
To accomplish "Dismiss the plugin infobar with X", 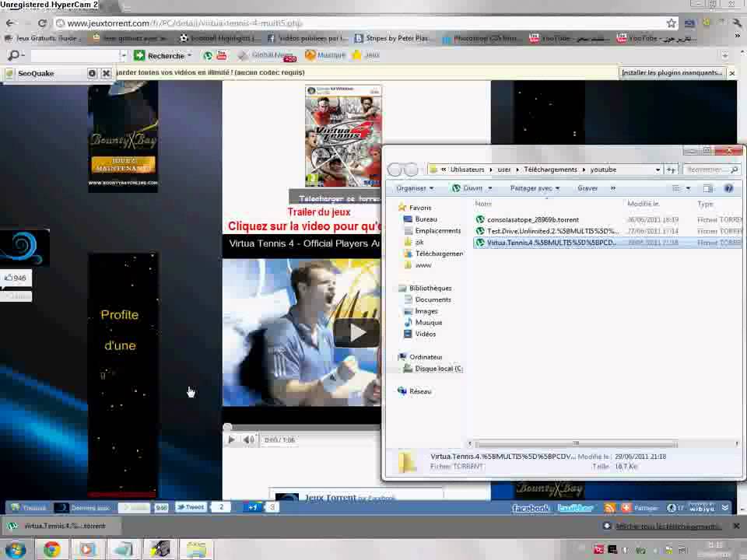I will (732, 73).
